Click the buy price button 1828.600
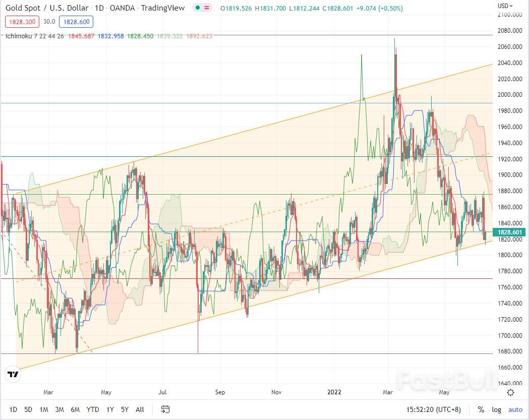Screen dimensions: 529x420 (76, 22)
